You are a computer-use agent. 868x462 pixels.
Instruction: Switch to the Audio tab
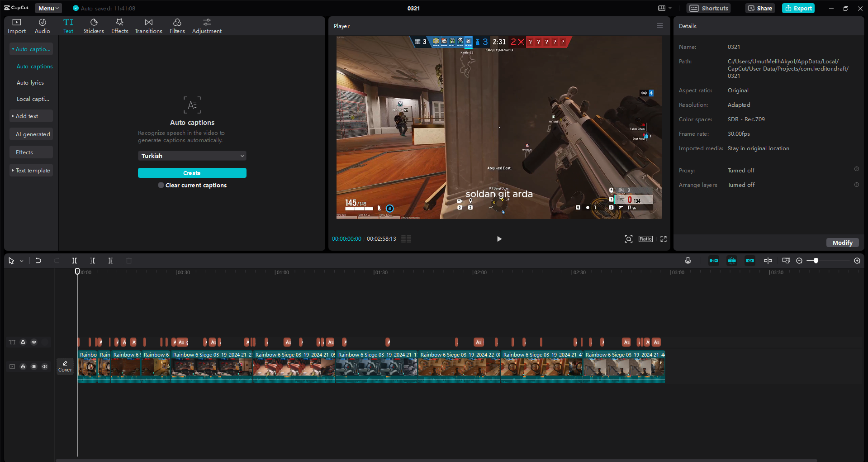pyautogui.click(x=43, y=26)
